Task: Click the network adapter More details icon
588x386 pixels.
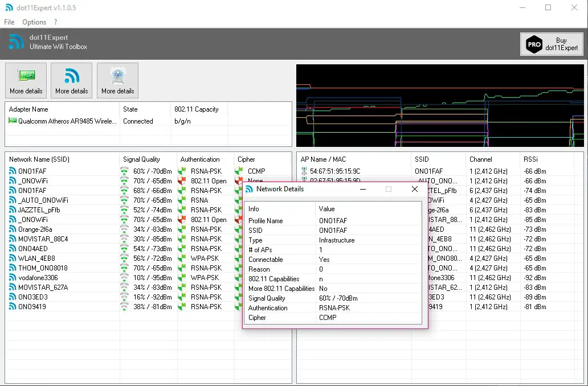Action: (x=26, y=80)
